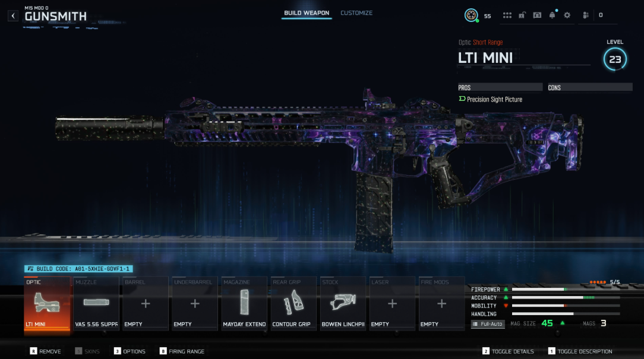The image size is (644, 359).
Task: Click the Skins button
Action: [x=87, y=351]
